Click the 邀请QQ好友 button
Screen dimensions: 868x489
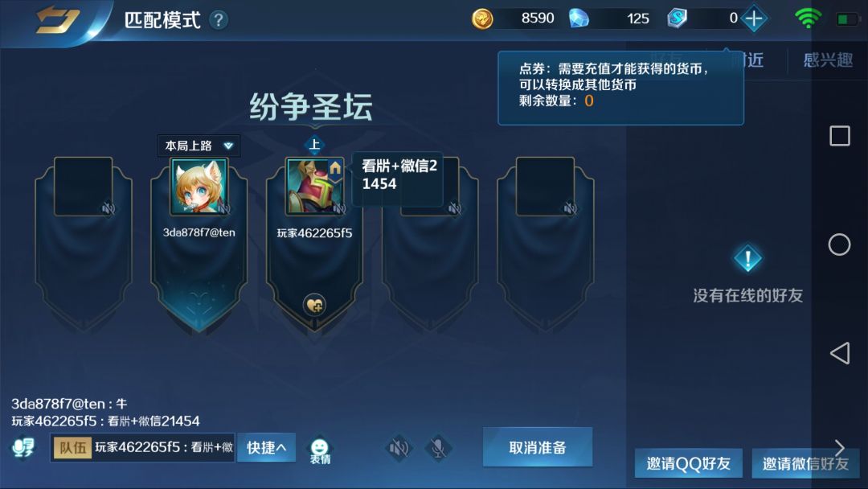[688, 463]
